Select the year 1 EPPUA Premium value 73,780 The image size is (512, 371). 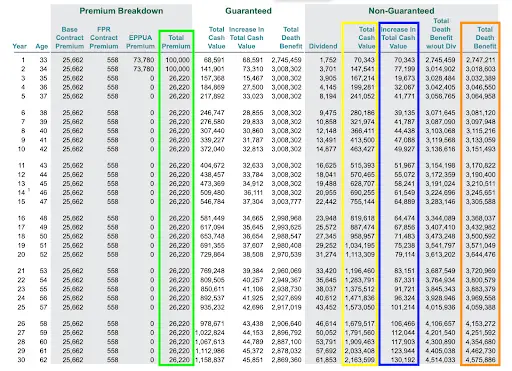pyautogui.click(x=144, y=60)
